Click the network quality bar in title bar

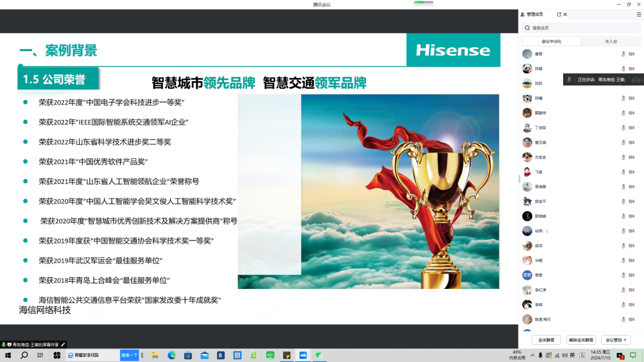[x=423, y=3]
